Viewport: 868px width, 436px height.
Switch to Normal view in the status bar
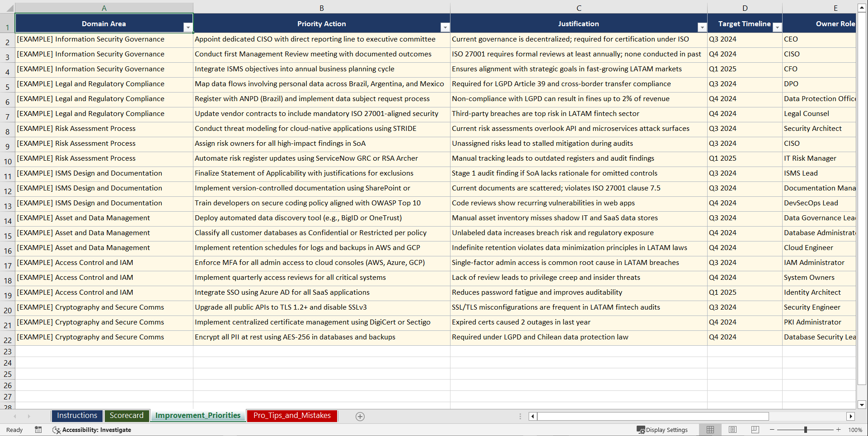pos(710,430)
